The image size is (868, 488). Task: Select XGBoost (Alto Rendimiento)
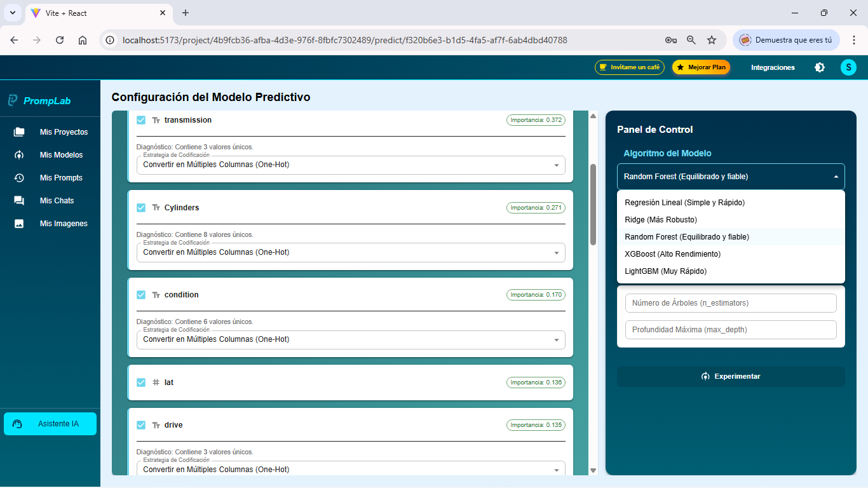[x=731, y=254]
